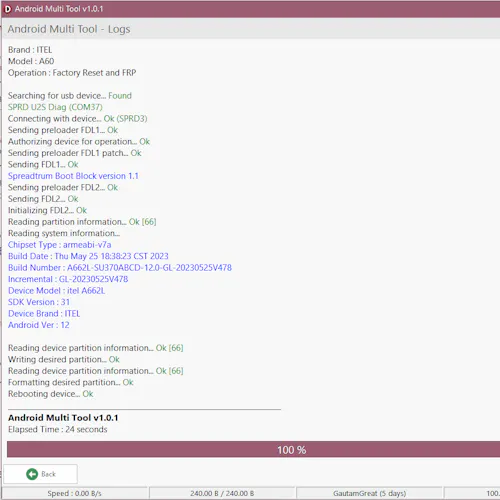The width and height of the screenshot is (500, 500).
Task: Click 'SPRD U2S Diag (COM37)' line
Action: (55, 107)
